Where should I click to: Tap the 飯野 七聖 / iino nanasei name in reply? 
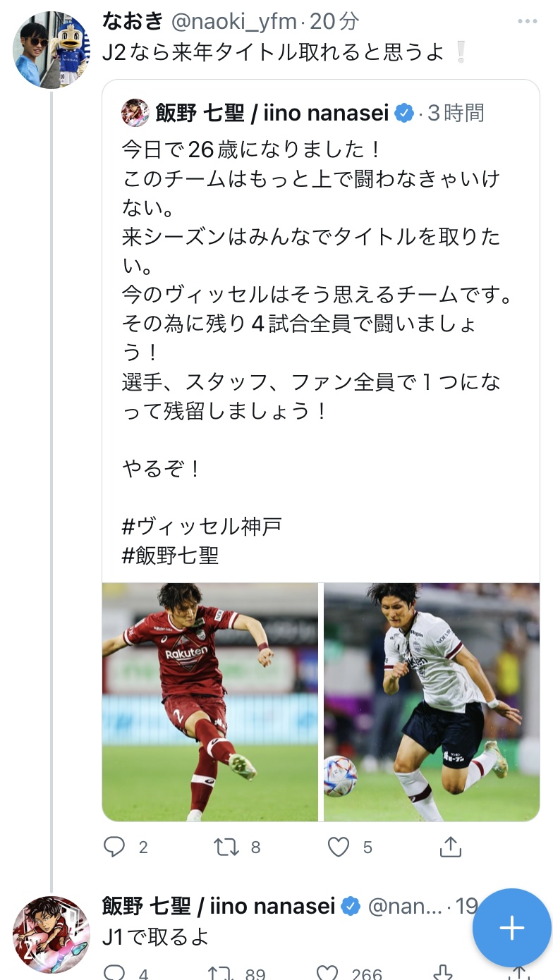(219, 906)
